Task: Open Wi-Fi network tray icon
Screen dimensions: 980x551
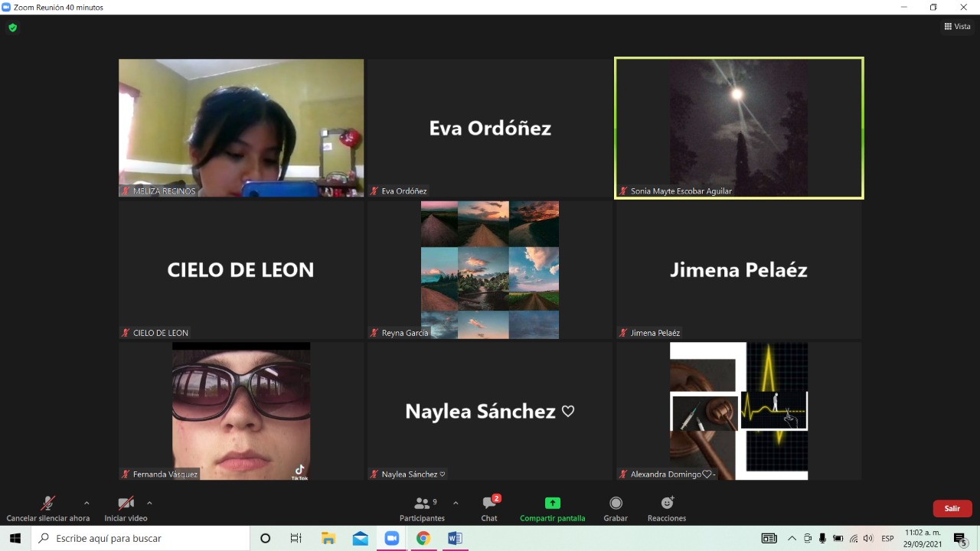Action: (x=854, y=539)
